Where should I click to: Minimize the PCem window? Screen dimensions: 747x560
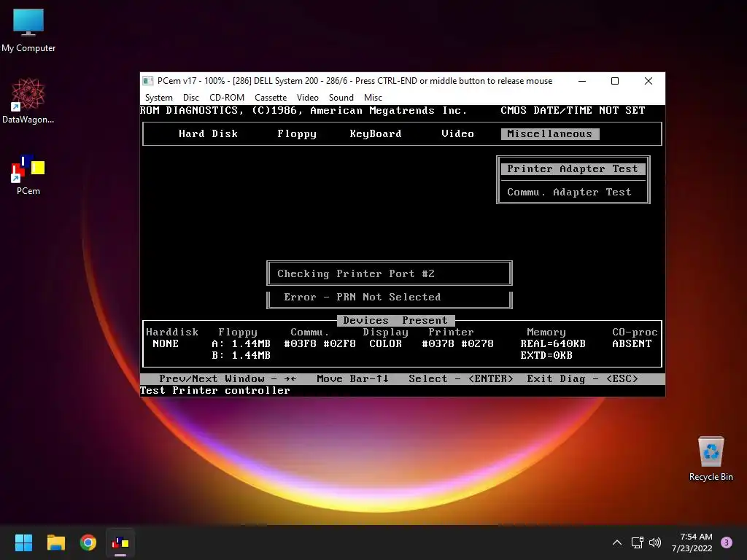click(x=582, y=81)
